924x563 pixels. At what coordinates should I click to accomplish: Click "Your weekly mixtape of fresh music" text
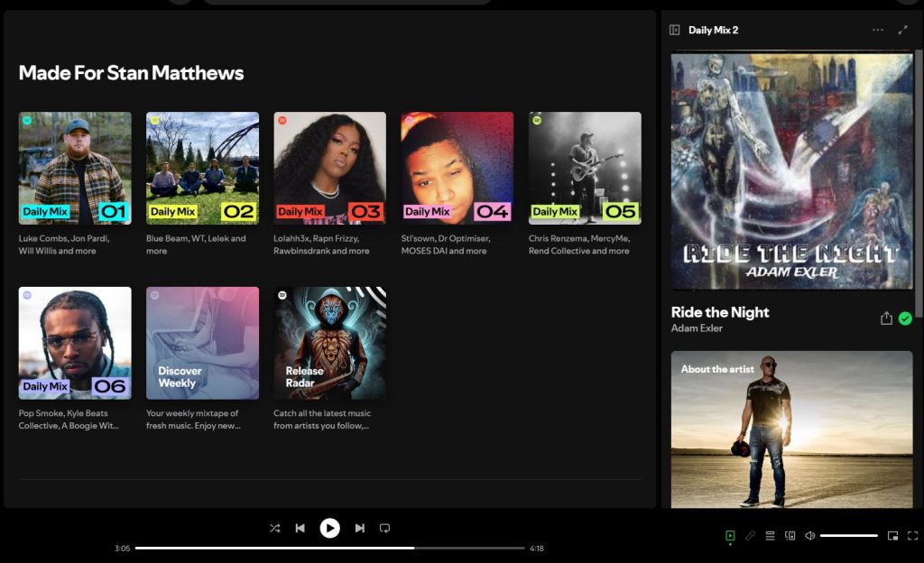click(x=193, y=420)
